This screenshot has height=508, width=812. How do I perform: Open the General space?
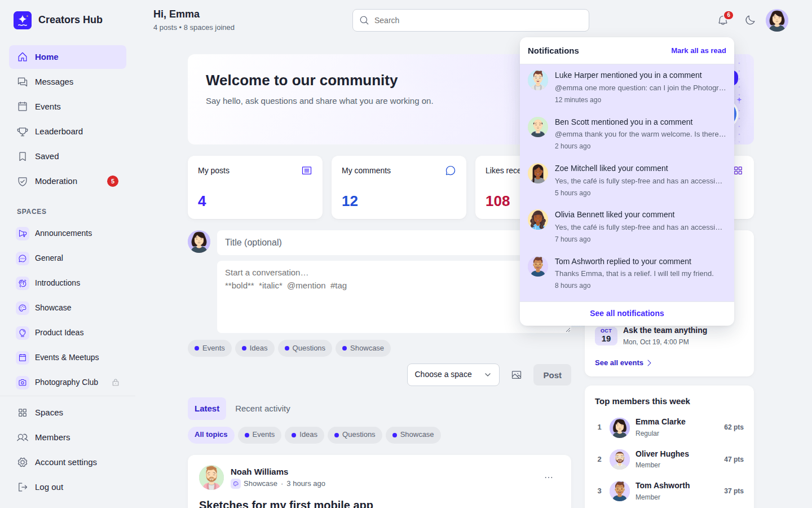pyautogui.click(x=68, y=258)
